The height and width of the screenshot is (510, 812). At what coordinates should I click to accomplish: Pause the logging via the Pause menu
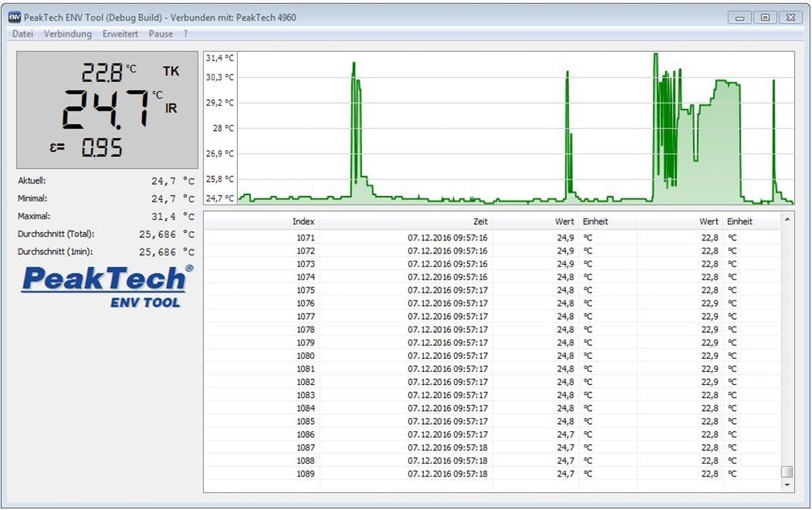pyautogui.click(x=160, y=33)
